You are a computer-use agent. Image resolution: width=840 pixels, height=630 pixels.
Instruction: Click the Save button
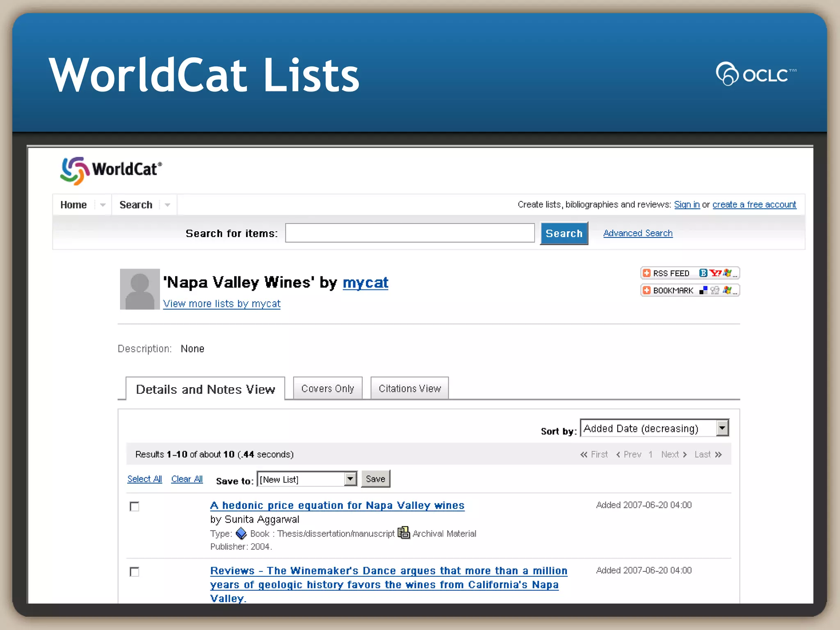375,479
